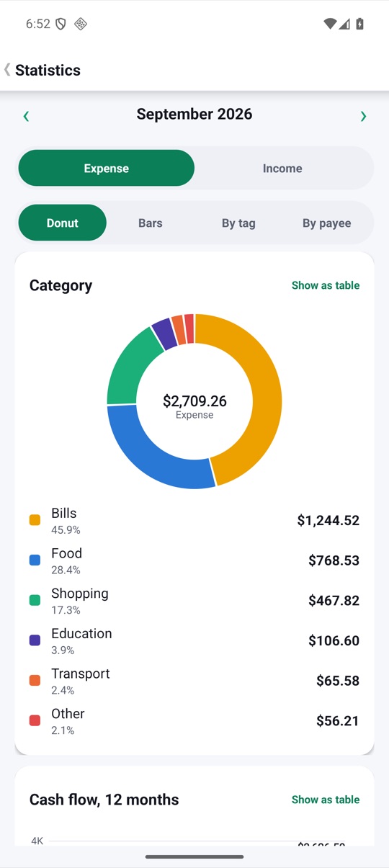Open the Shopping category row
Viewport: 389px width, 868px height.
tap(194, 600)
